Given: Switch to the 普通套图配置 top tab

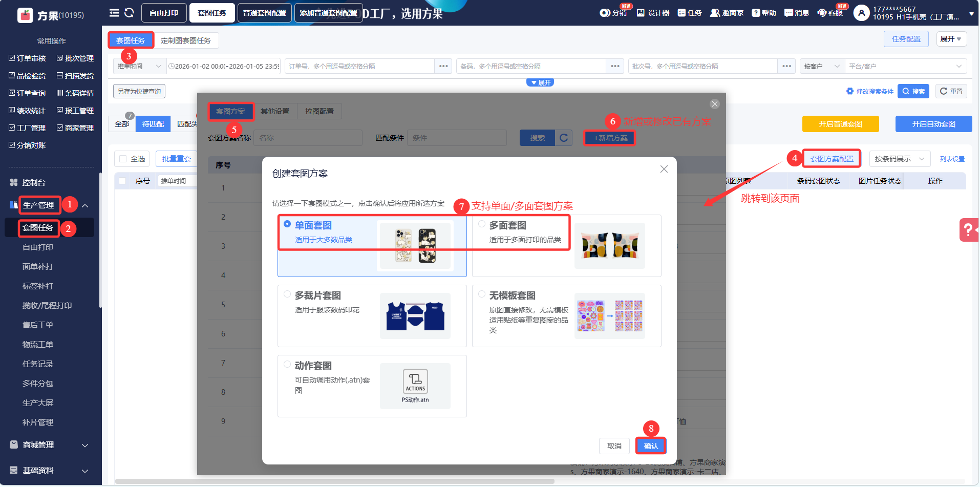Looking at the screenshot, I should tap(265, 13).
